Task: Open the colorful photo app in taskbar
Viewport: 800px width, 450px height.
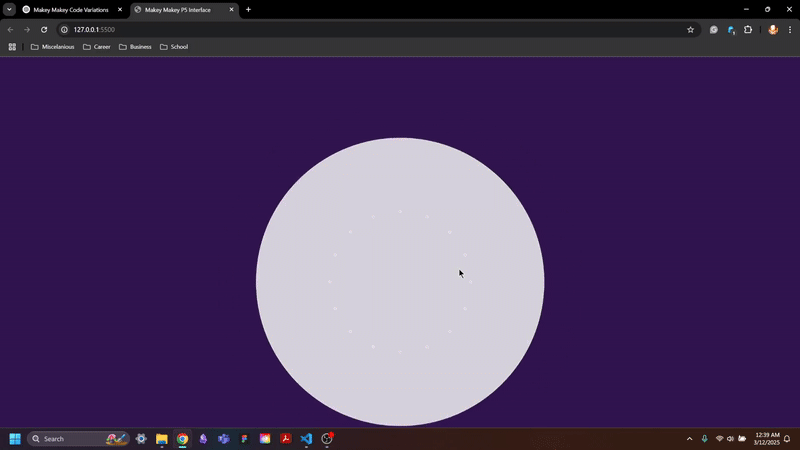Action: 265,439
